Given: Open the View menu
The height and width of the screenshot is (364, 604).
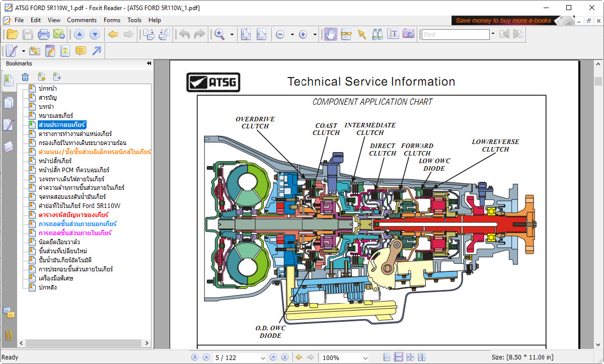Looking at the screenshot, I should click(54, 20).
